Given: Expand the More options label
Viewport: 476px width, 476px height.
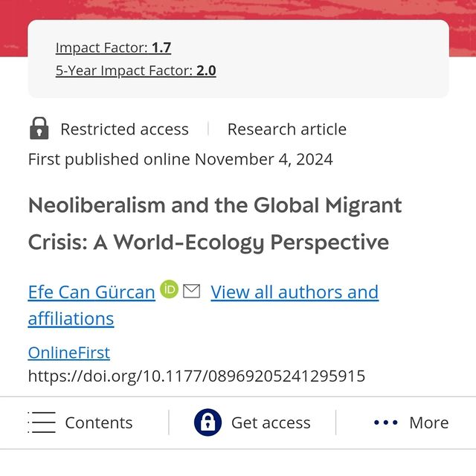Looking at the screenshot, I should 428,422.
